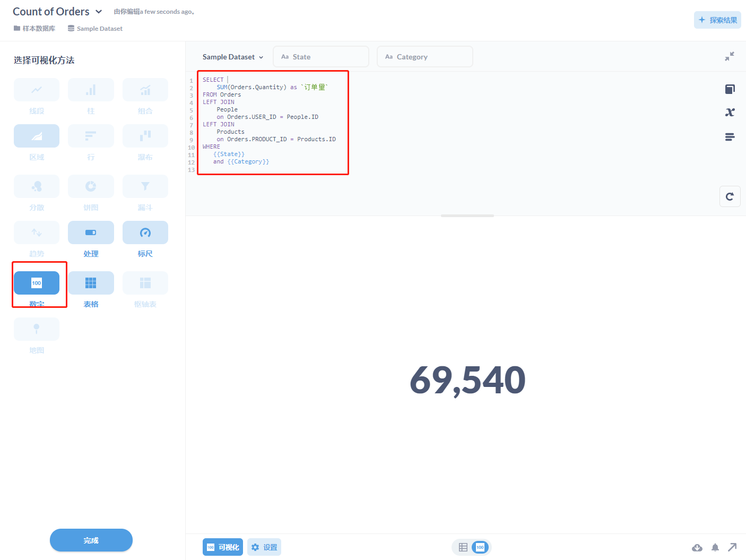746x560 pixels.
Task: Download the query results
Action: (697, 547)
